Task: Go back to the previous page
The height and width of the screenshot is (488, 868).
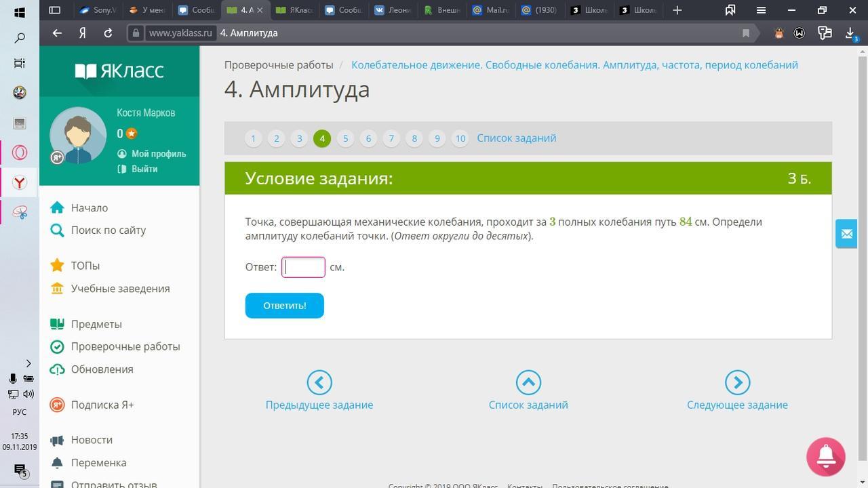Action: tap(57, 33)
